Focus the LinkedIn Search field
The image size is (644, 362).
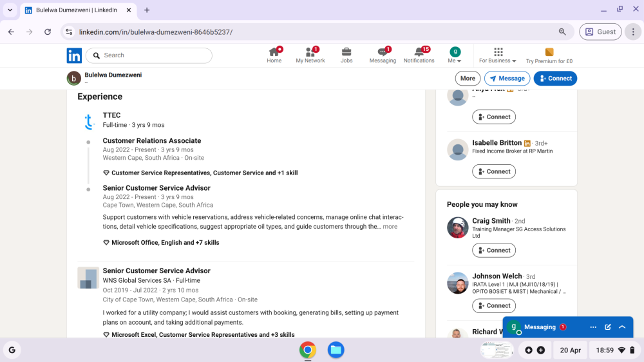(x=149, y=55)
